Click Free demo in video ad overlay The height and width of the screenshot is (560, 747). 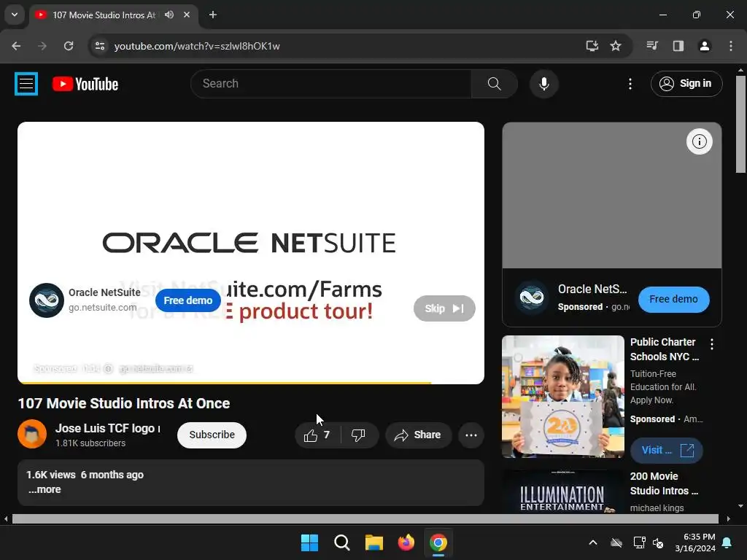pyautogui.click(x=188, y=300)
